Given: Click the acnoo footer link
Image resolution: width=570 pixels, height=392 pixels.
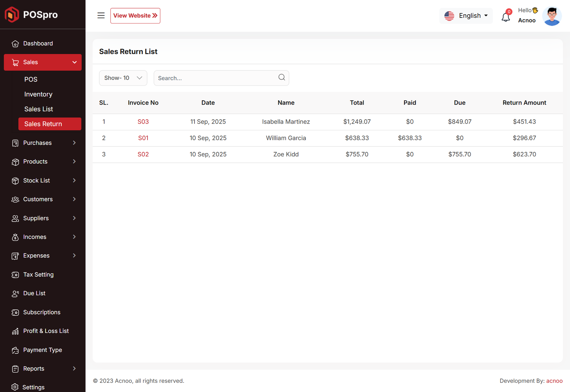Looking at the screenshot, I should click(554, 381).
